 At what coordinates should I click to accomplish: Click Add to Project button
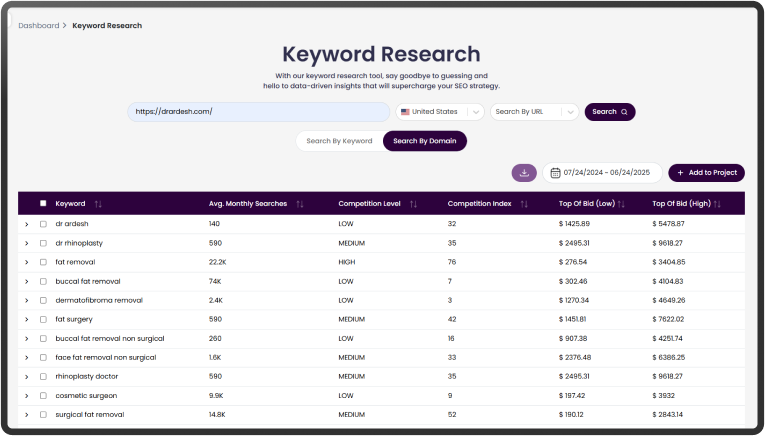(x=706, y=173)
